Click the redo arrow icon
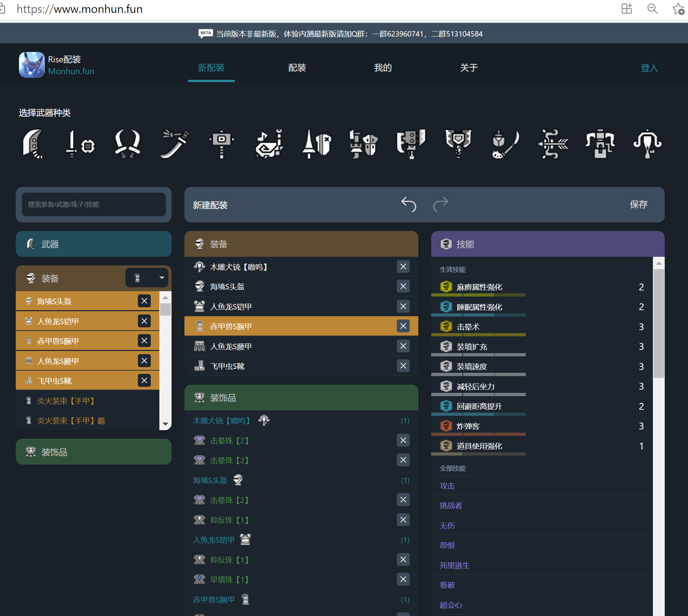 (x=441, y=204)
